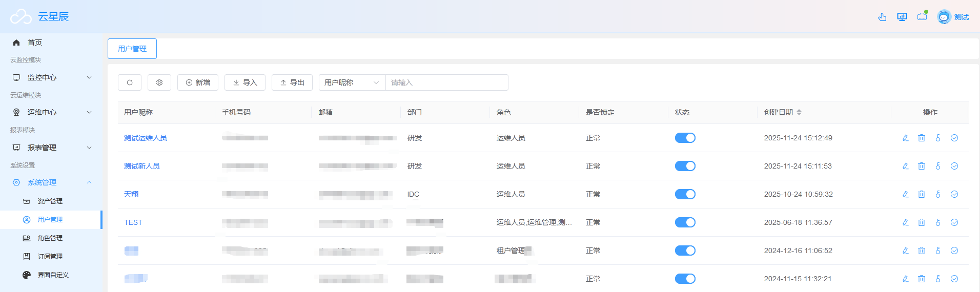Click the 手机号码 column header
The width and height of the screenshot is (980, 292).
tap(236, 112)
